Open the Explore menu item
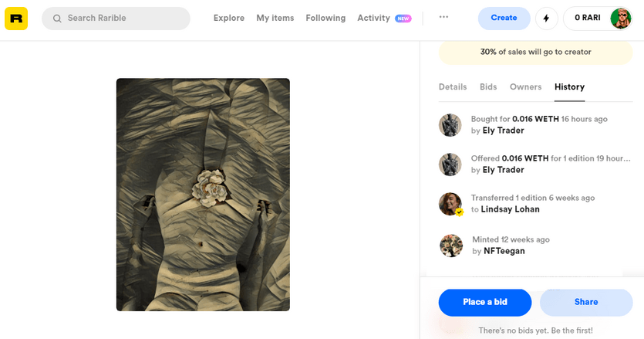Viewport: 644px width, 339px height. (x=229, y=18)
